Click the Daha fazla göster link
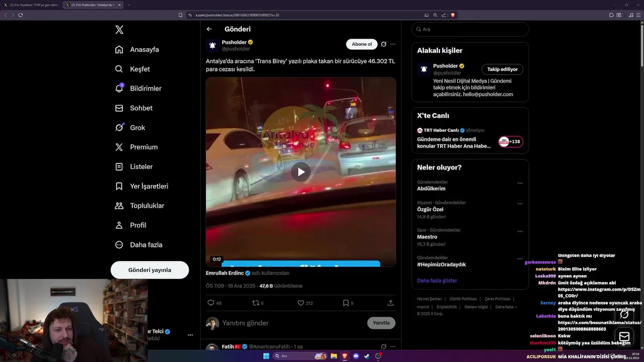Screen dimensions: 644x362 (x=437, y=281)
